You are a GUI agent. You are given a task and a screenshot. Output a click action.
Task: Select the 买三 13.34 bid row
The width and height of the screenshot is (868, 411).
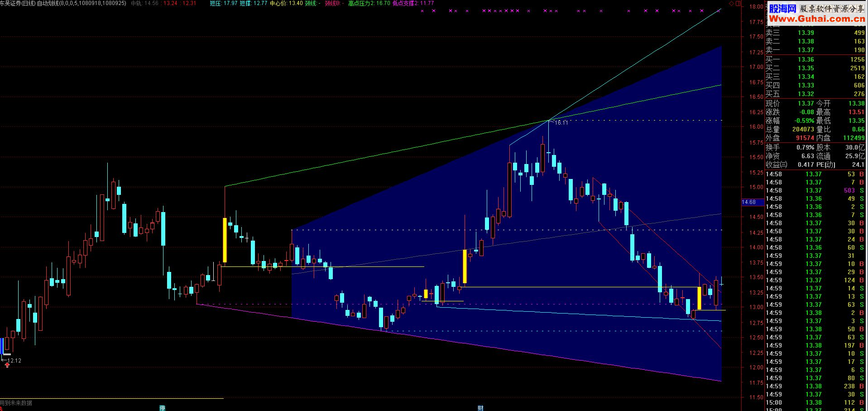point(815,77)
